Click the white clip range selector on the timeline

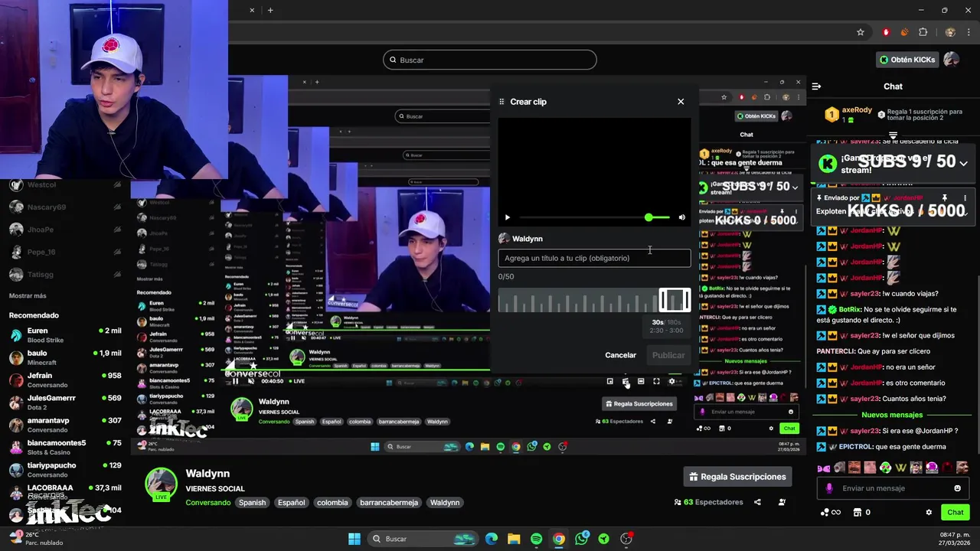[x=675, y=300]
